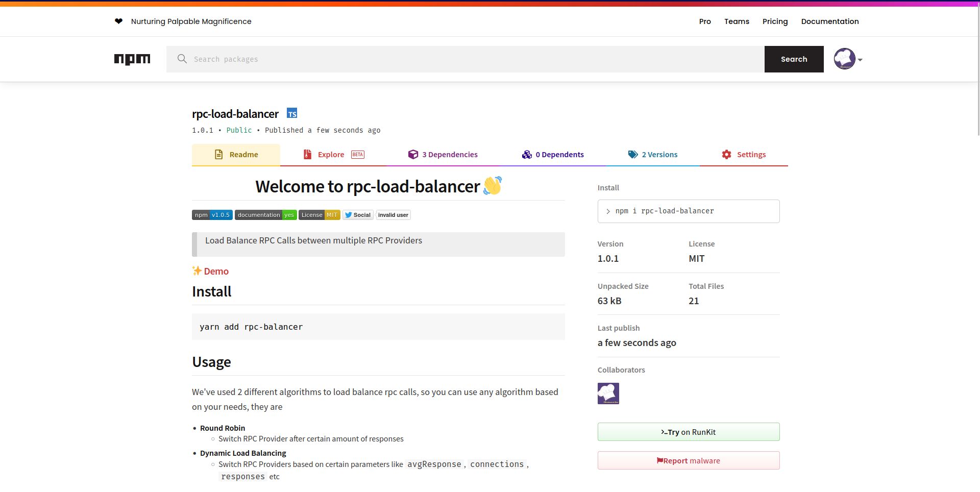Click the 'connections' inline code
Screen dimensions: 980x492
497,464
